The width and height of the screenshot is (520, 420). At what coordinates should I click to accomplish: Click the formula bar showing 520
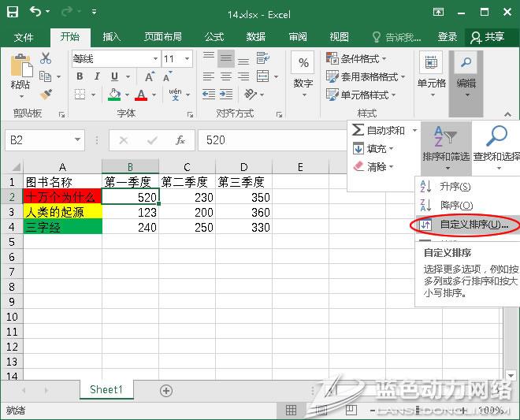tap(272, 140)
